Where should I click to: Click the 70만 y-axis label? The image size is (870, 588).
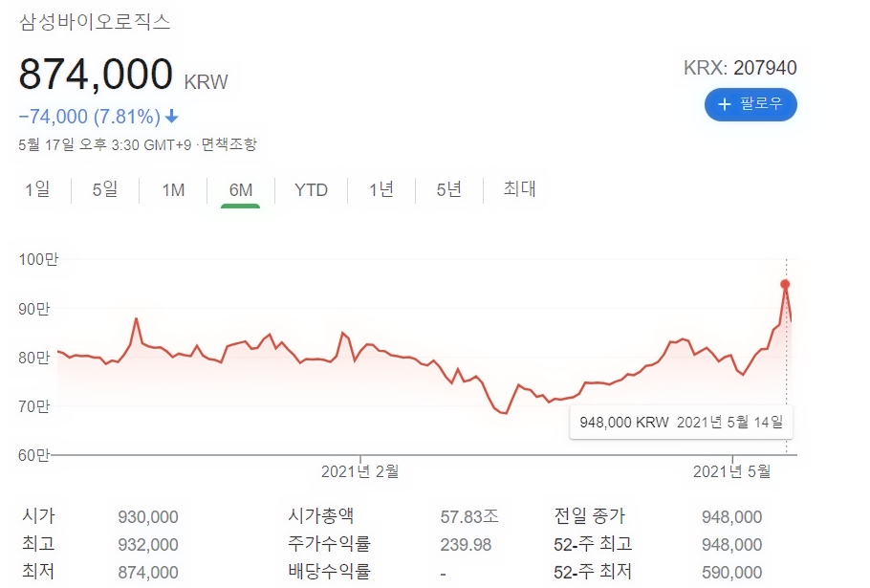pyautogui.click(x=34, y=406)
